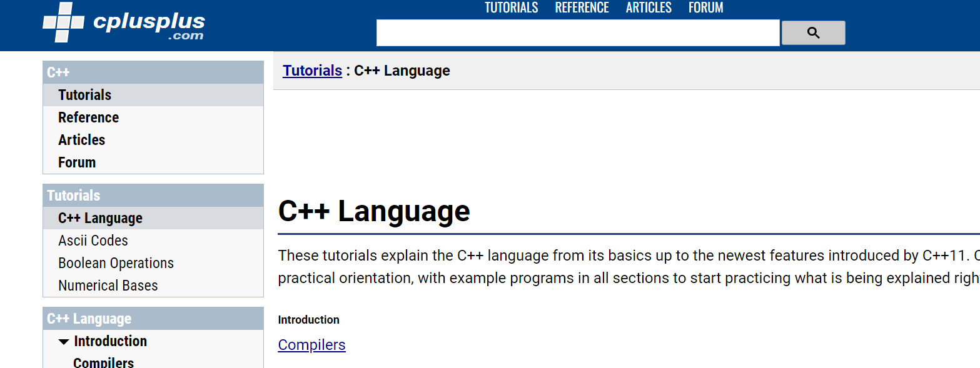Open Compilers in the sidebar tree

pos(103,362)
